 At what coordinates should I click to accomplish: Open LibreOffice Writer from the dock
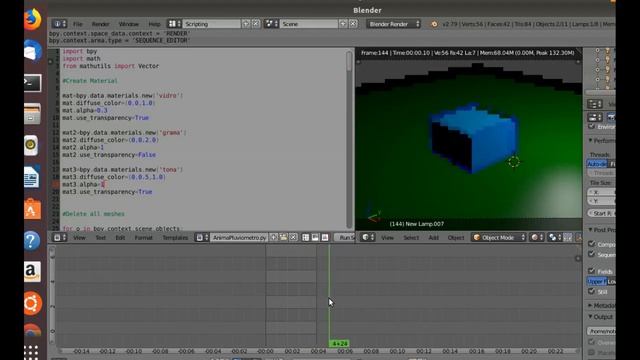click(x=33, y=177)
